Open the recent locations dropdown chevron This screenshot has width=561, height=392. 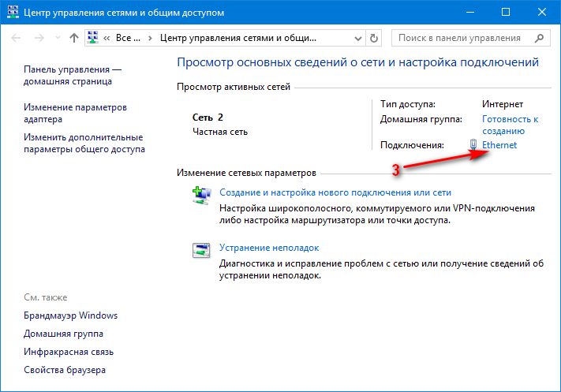click(56, 38)
